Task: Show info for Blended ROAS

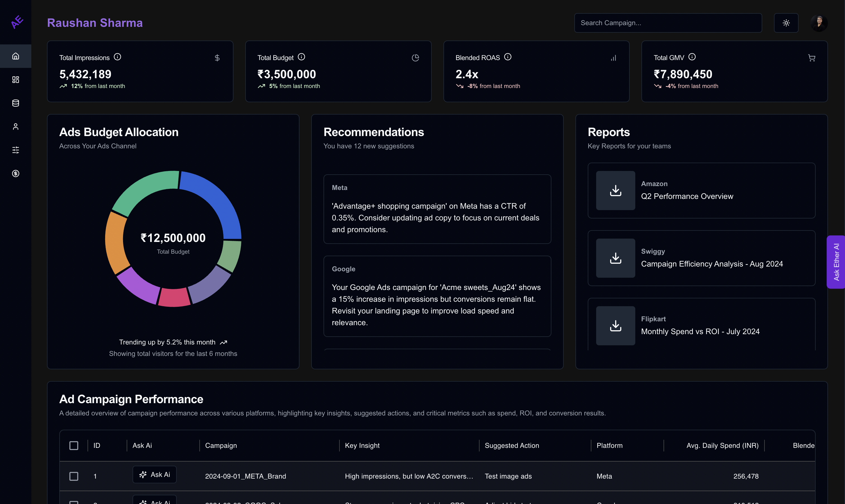Action: click(508, 57)
